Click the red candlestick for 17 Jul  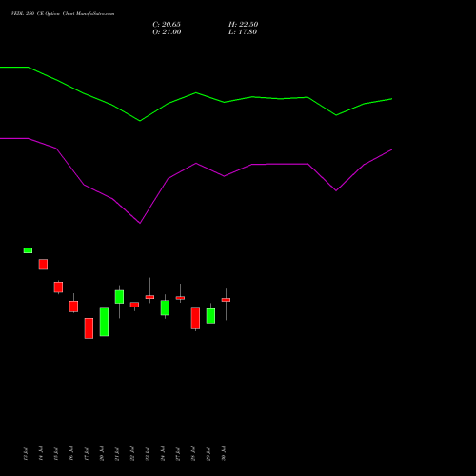click(x=89, y=328)
